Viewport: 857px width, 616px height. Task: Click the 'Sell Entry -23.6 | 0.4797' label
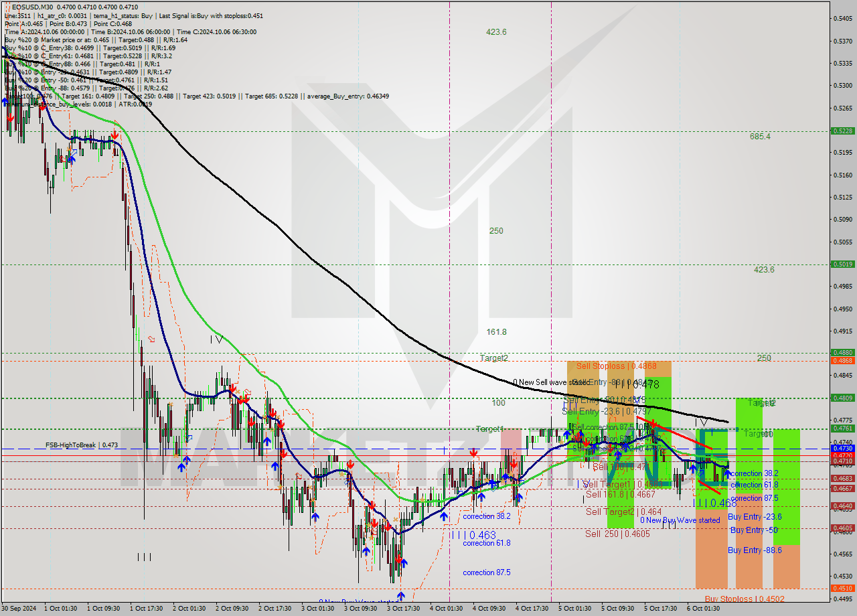[x=606, y=410]
